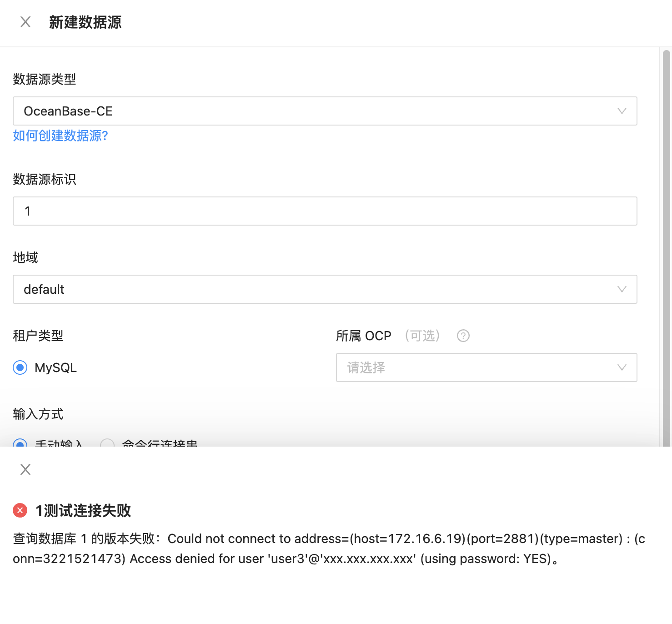Close the 新建数据源 panel with the X icon
Viewport: 672px width, 624px height.
pos(25,22)
